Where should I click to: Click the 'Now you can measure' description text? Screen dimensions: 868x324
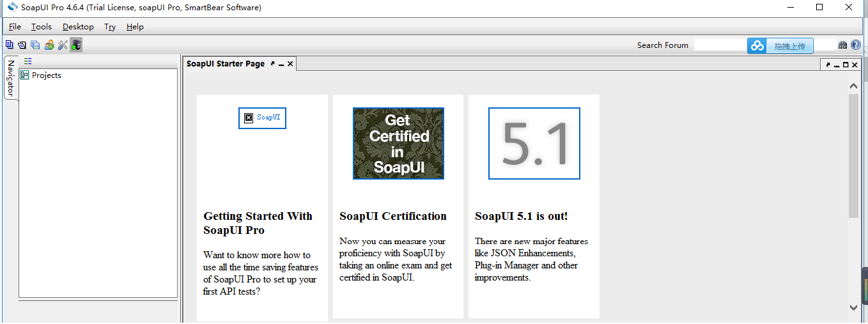pyautogui.click(x=396, y=259)
